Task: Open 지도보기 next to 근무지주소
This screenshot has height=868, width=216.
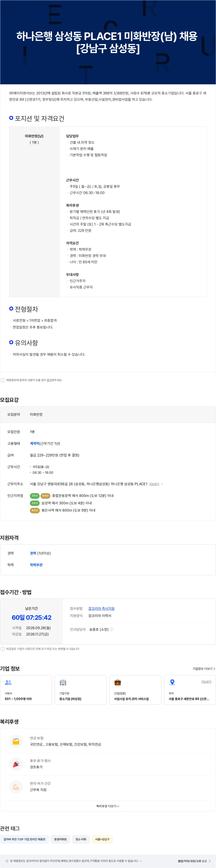Action: click(x=154, y=484)
